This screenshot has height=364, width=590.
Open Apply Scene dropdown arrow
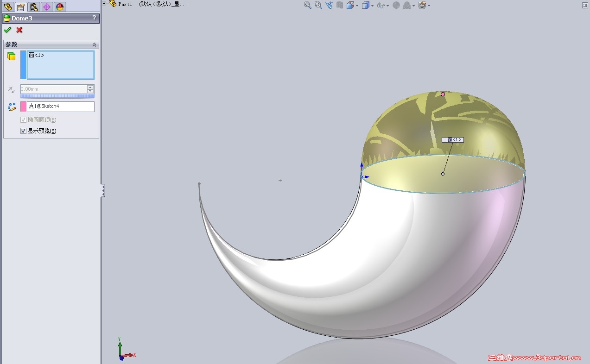coord(413,6)
